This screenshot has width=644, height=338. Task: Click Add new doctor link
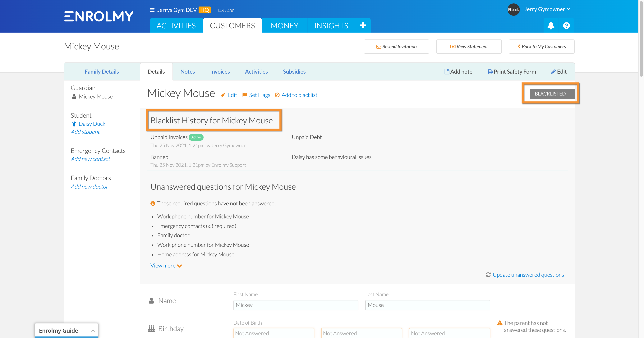point(90,186)
